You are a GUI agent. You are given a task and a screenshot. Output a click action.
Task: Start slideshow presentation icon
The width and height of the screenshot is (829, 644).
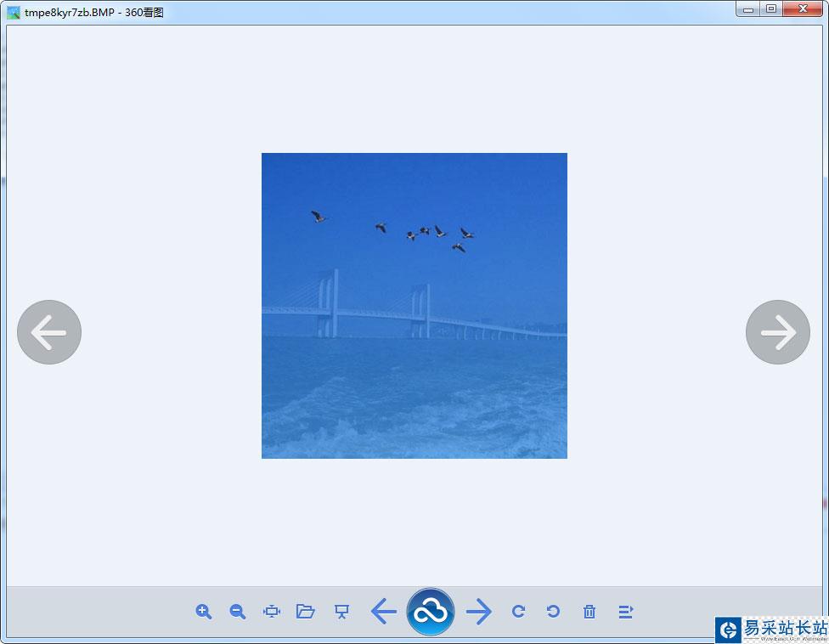point(342,612)
